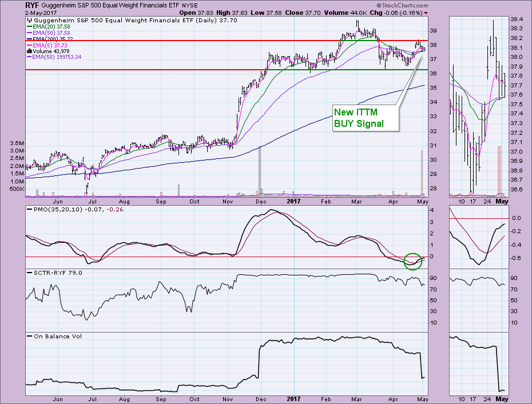Viewport: 532px width, 404px height.
Task: Click the New ITTM BUY Signal callout
Action: coord(366,118)
